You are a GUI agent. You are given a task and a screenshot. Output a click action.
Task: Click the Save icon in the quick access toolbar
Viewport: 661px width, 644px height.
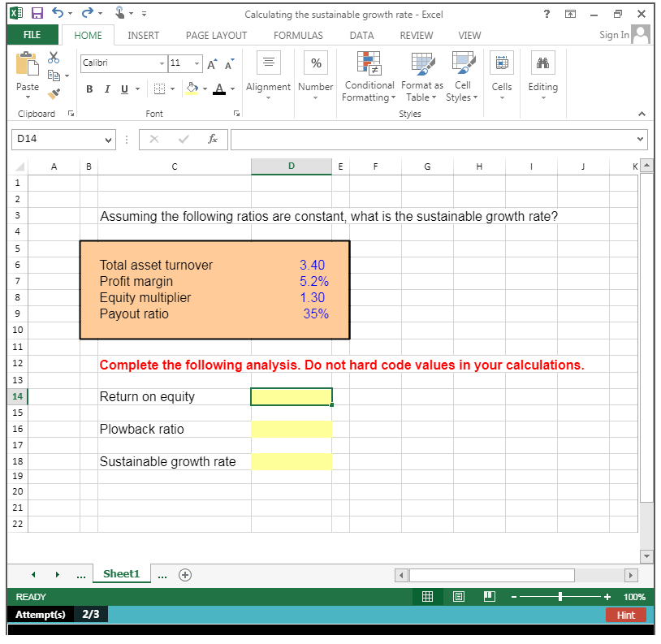pos(37,14)
